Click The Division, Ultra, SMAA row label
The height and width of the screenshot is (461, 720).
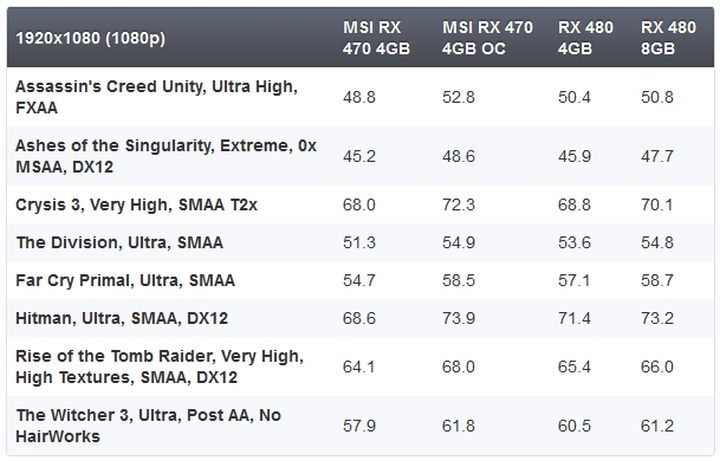tap(119, 242)
